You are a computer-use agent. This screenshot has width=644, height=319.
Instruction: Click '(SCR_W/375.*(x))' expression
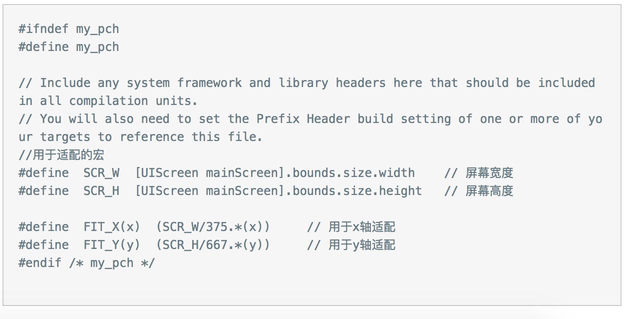[x=213, y=227]
